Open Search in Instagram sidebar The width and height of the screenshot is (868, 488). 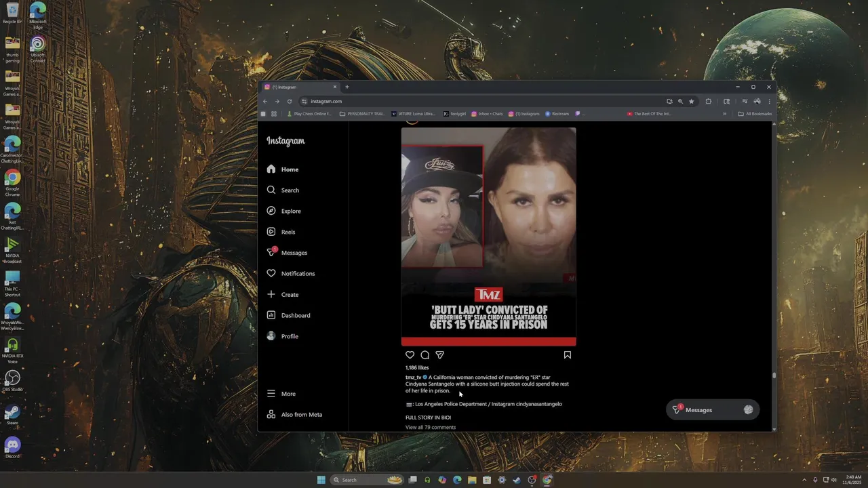[282, 190]
